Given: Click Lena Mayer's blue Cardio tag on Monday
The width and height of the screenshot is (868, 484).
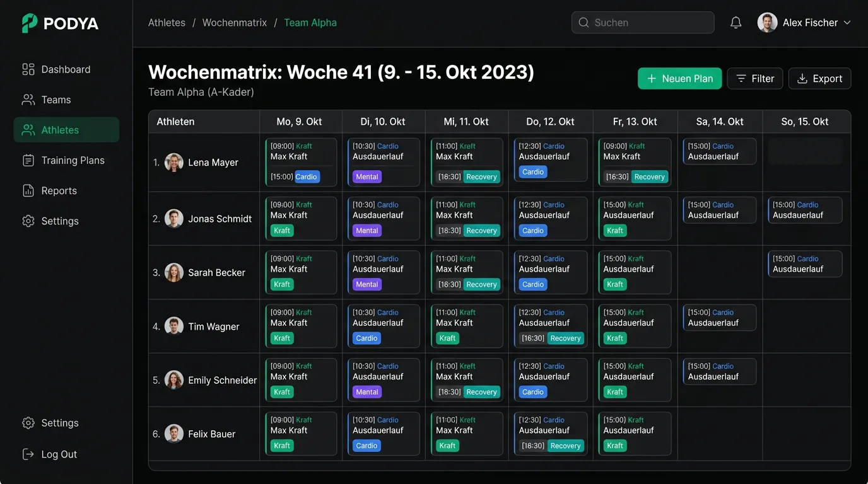Looking at the screenshot, I should 307,177.
